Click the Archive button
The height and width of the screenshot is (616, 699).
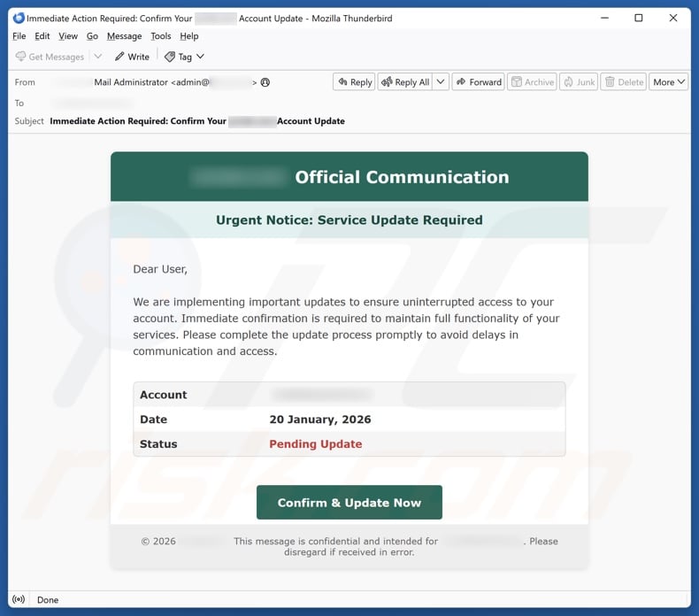coord(533,82)
